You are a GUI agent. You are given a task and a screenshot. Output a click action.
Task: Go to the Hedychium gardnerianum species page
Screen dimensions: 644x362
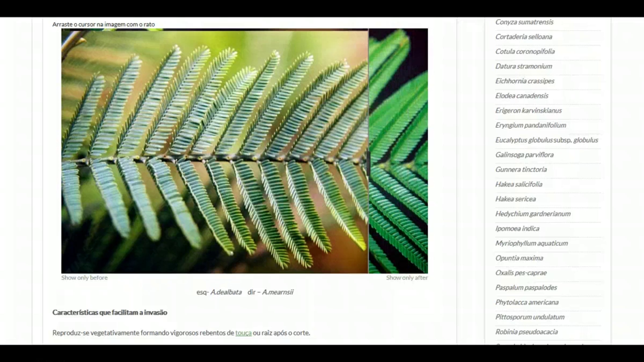[x=533, y=214]
